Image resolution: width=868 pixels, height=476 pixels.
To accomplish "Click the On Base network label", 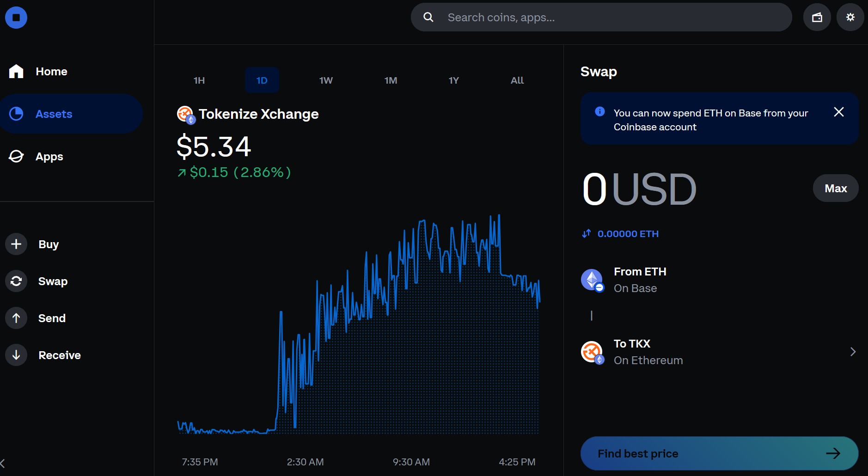I will [635, 288].
